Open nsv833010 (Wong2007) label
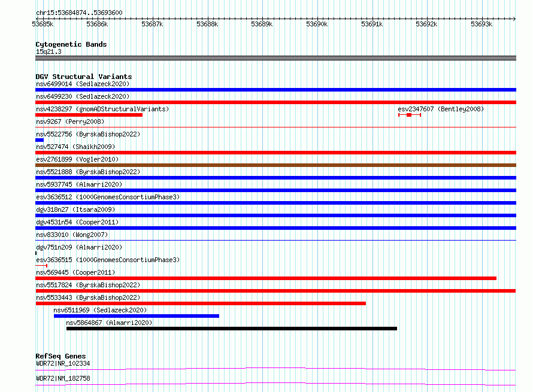The width and height of the screenshot is (533, 392). click(72, 235)
